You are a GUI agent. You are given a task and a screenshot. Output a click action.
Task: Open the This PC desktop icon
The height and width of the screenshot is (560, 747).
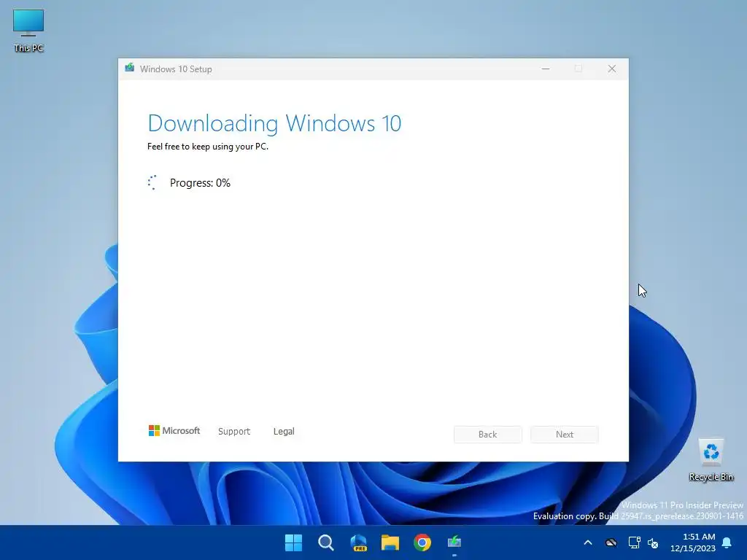pos(28,31)
